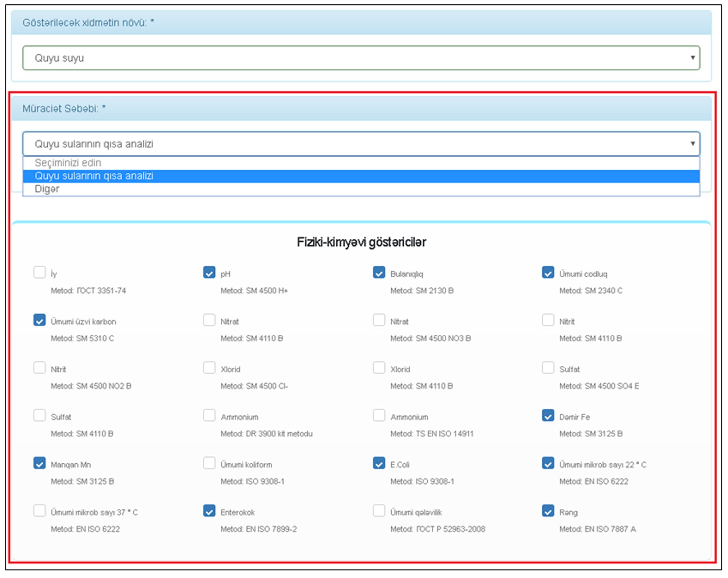
Task: Enable Nitrat with method SM 4500 NO3 B
Action: coord(379,320)
